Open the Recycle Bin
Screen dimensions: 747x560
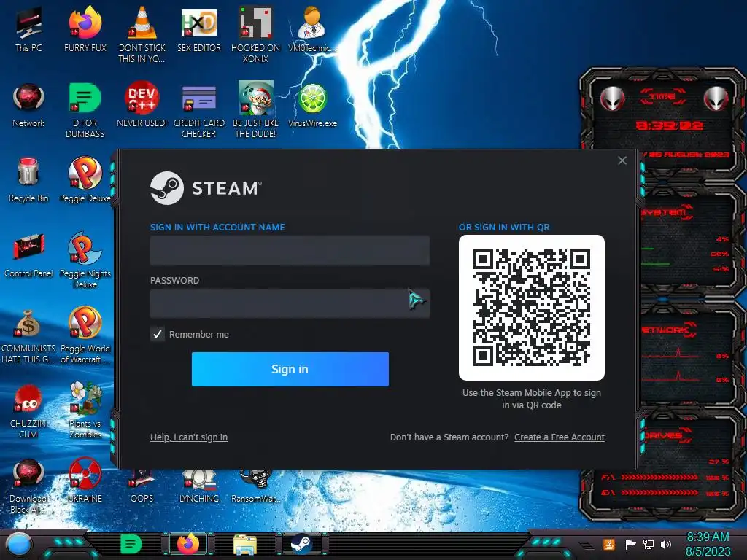[x=28, y=180]
